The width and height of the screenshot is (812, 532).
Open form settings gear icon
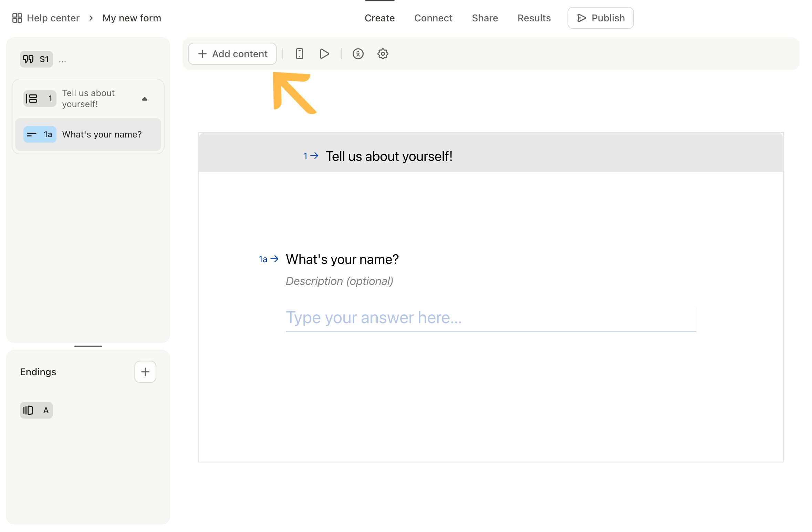tap(383, 54)
